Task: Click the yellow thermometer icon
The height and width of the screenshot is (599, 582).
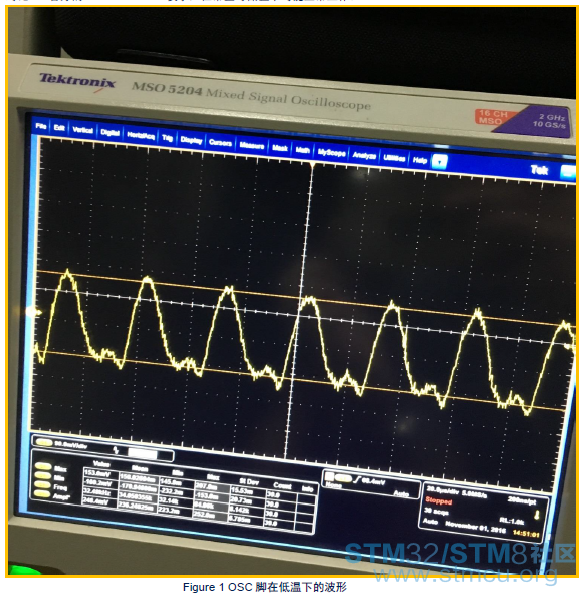Action: pos(536,516)
